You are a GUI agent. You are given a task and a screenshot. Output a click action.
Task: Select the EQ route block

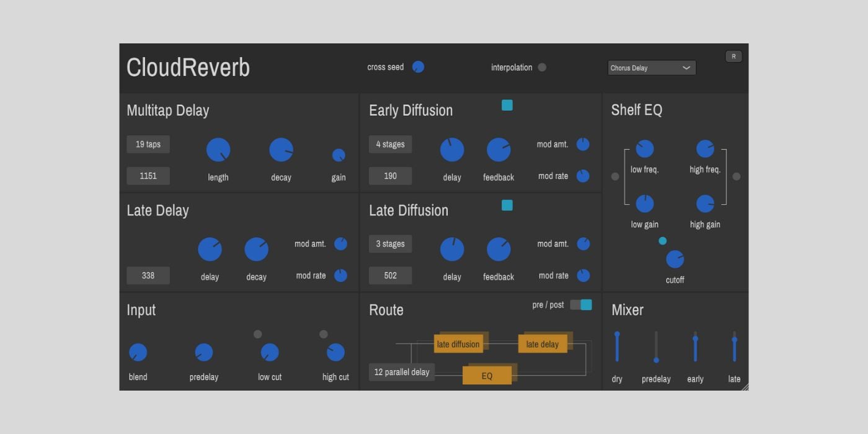point(487,376)
